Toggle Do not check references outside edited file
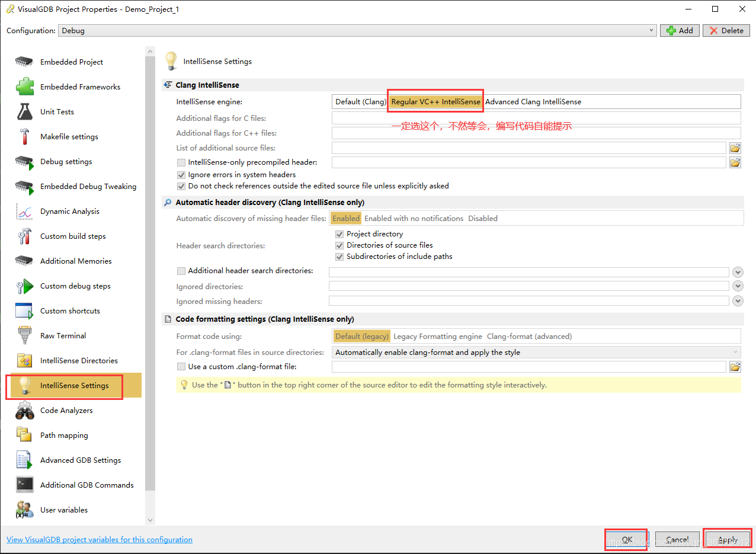 [181, 186]
